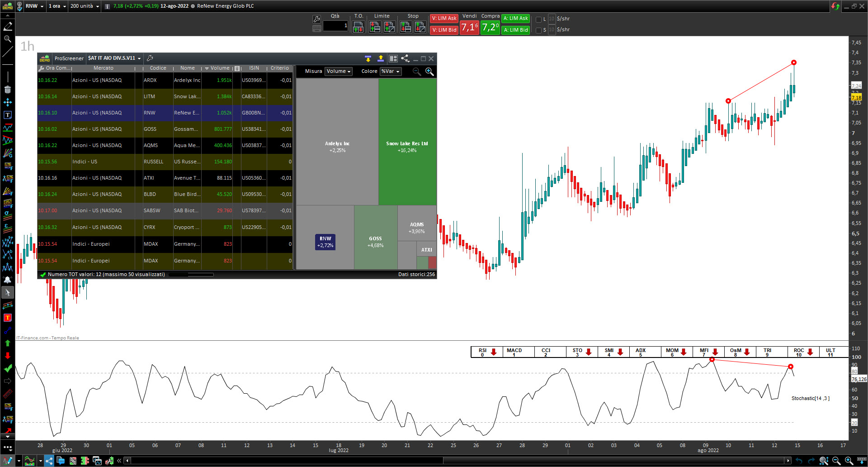868x467 pixels.
Task: Click the A: LIM Ask button
Action: 515,19
